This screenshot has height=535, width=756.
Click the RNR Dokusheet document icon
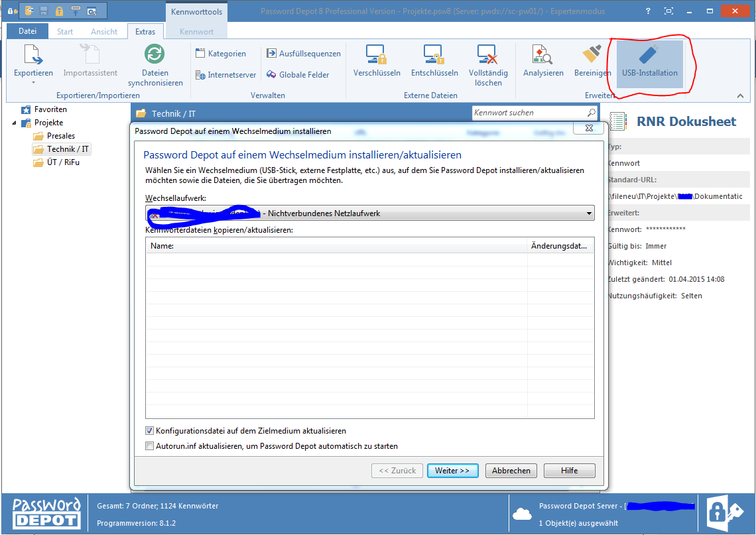click(618, 121)
